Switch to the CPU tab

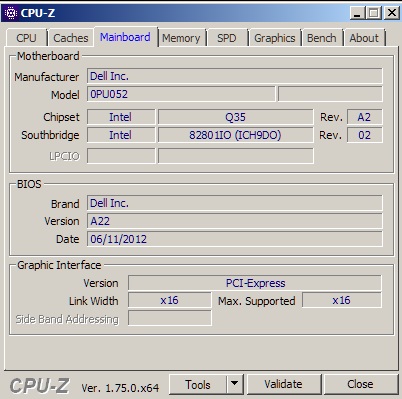click(x=26, y=38)
